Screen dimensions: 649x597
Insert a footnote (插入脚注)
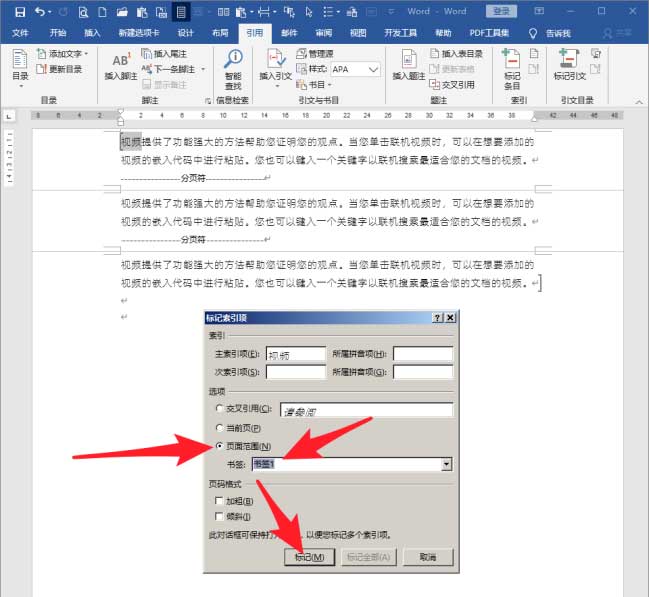[x=120, y=66]
